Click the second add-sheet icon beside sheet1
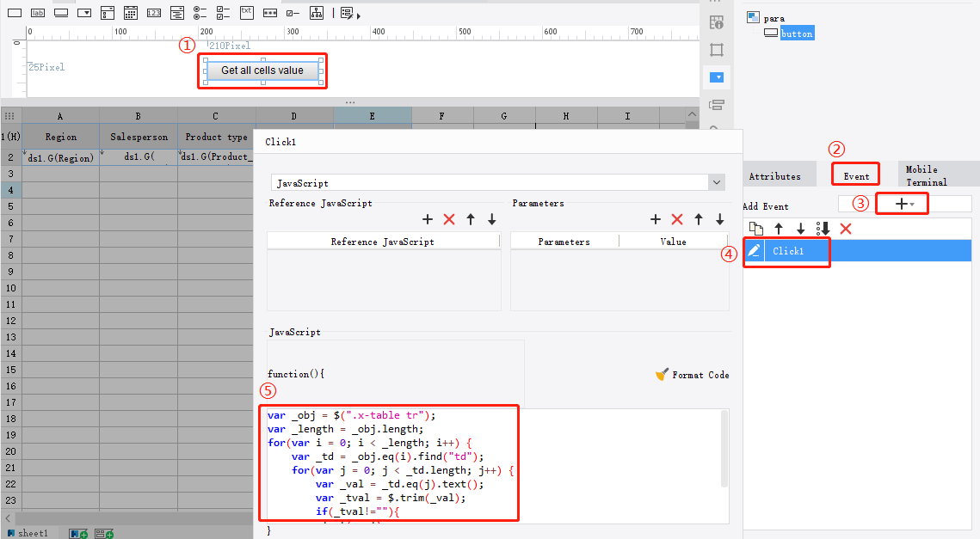 [104, 533]
